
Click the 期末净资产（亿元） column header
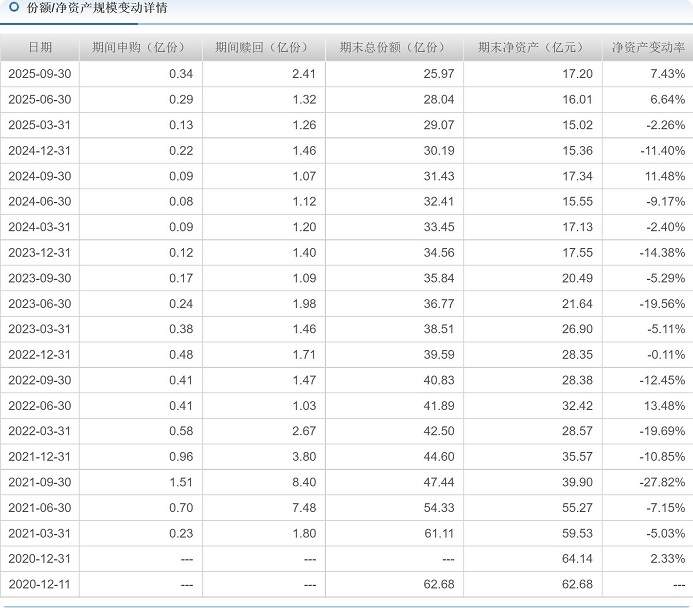(x=532, y=47)
